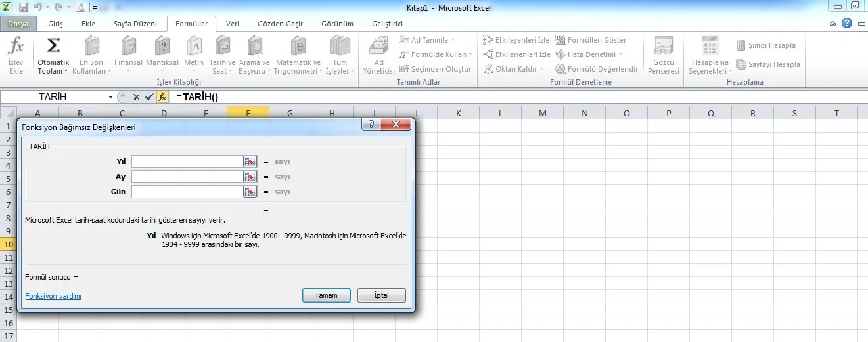Open the Mantıksal functions library

coord(162,55)
